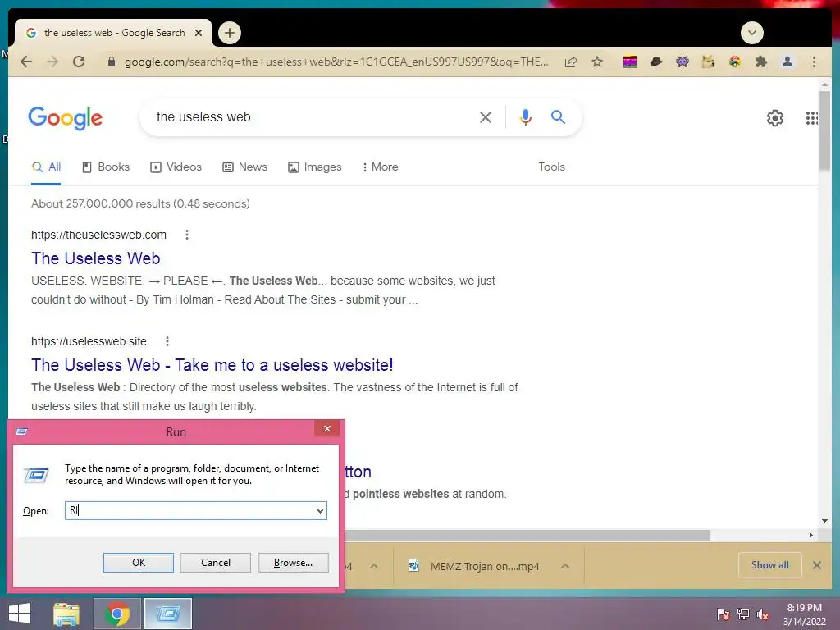Viewport: 840px width, 630px height.
Task: Close the 'the useless web' tab
Action: click(x=199, y=33)
